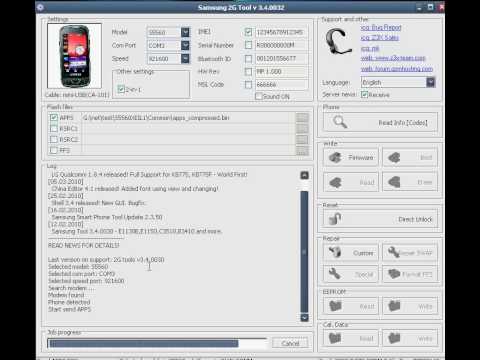Click browse button for RSRC1 file row
The height and width of the screenshot is (360, 480).
[x=302, y=129]
